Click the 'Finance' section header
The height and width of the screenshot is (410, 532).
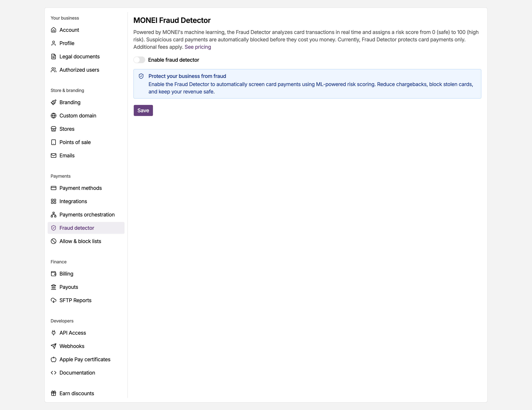pyautogui.click(x=59, y=262)
